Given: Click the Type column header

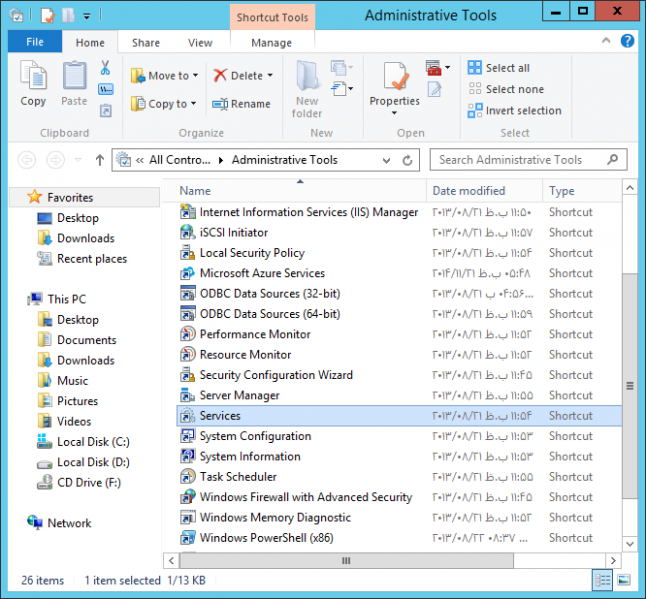Looking at the screenshot, I should [x=582, y=191].
